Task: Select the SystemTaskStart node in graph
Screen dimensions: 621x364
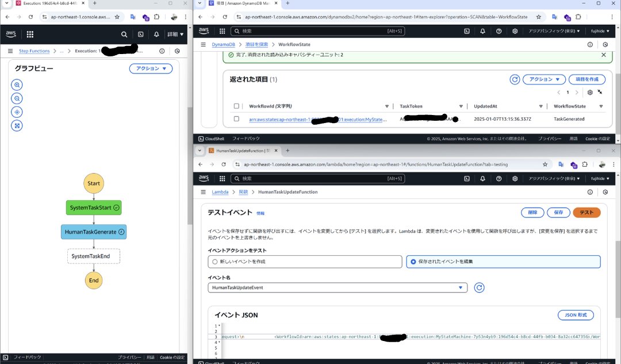Action: tap(94, 208)
